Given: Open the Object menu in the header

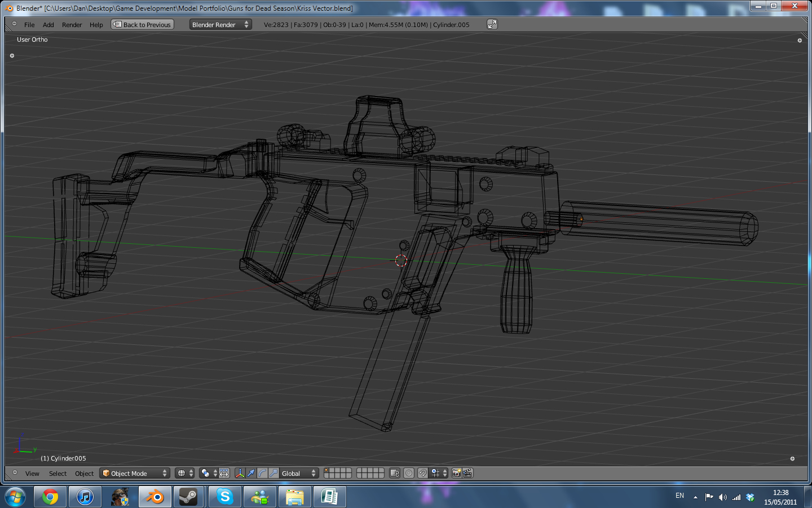Looking at the screenshot, I should (x=83, y=474).
